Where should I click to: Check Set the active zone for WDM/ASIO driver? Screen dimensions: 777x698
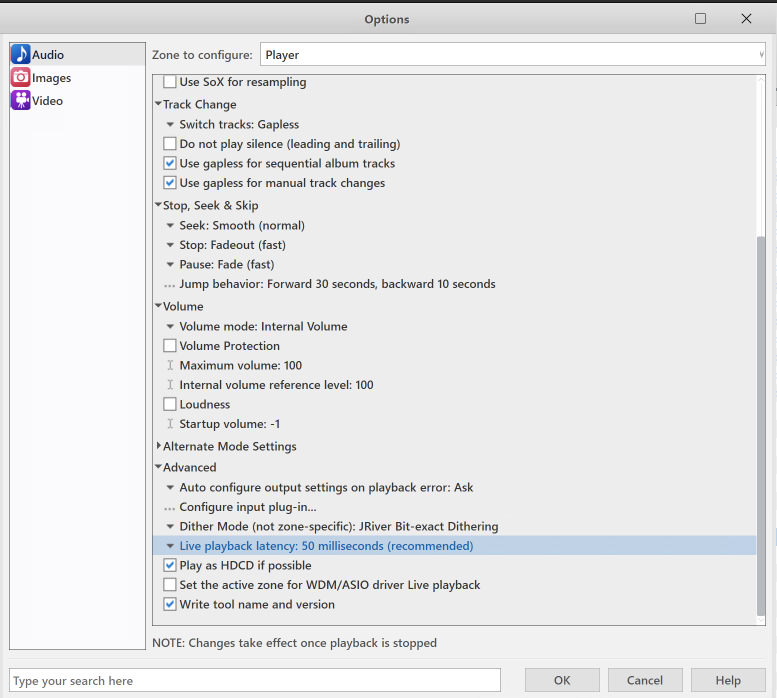(x=170, y=585)
